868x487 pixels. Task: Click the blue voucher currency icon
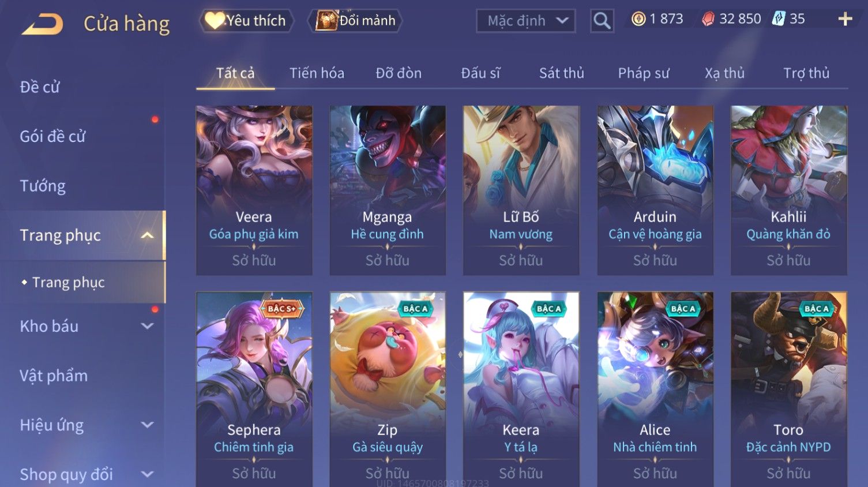point(779,18)
